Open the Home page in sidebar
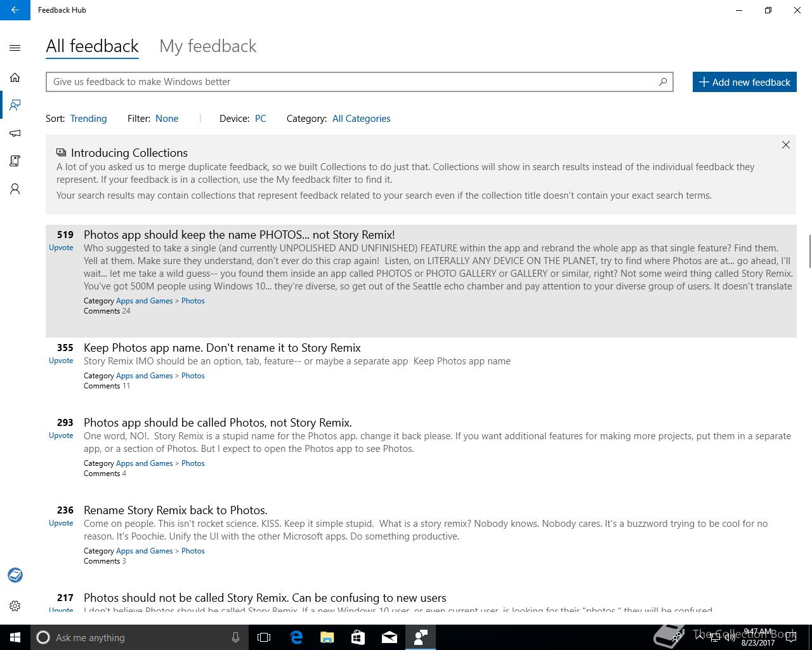The width and height of the screenshot is (812, 650). click(x=15, y=77)
